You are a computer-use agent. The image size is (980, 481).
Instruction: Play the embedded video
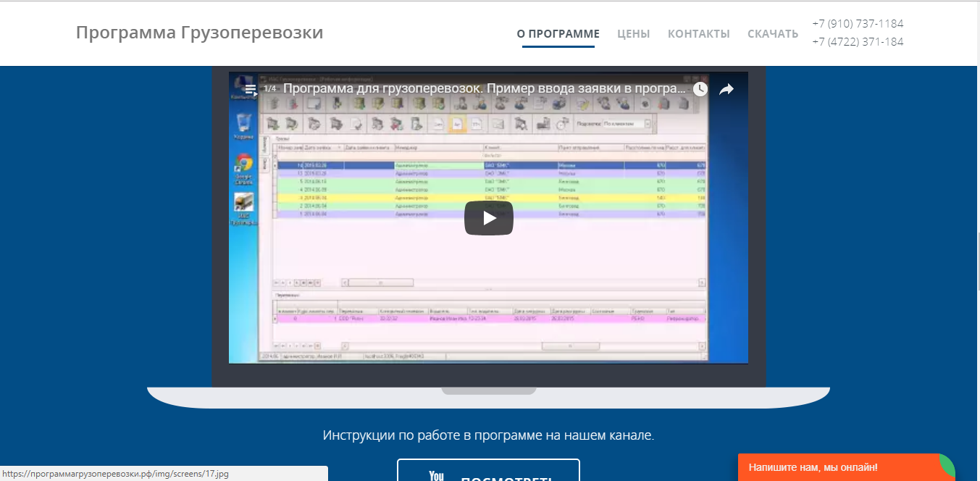click(x=489, y=217)
